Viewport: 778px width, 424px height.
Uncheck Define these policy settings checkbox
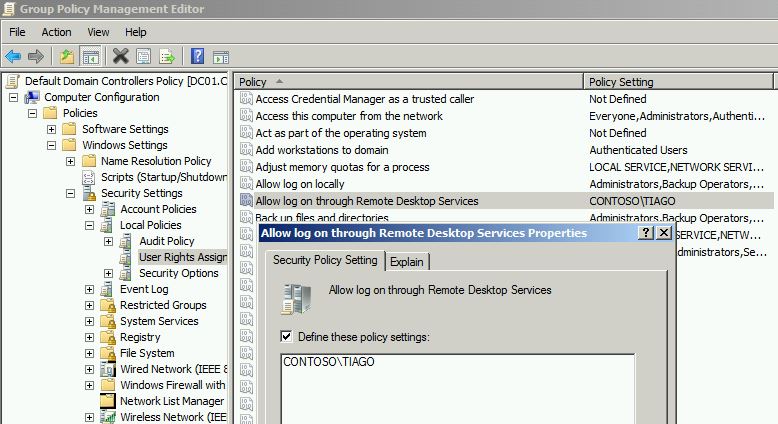pyautogui.click(x=288, y=337)
